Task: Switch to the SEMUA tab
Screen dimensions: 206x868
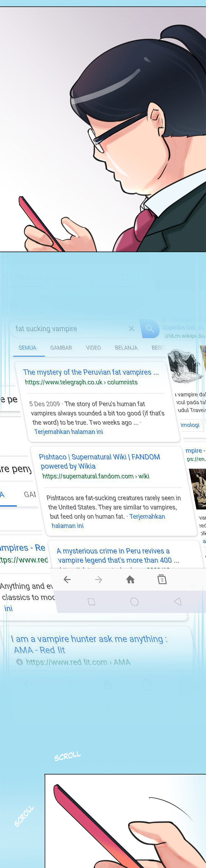Action: [x=27, y=348]
